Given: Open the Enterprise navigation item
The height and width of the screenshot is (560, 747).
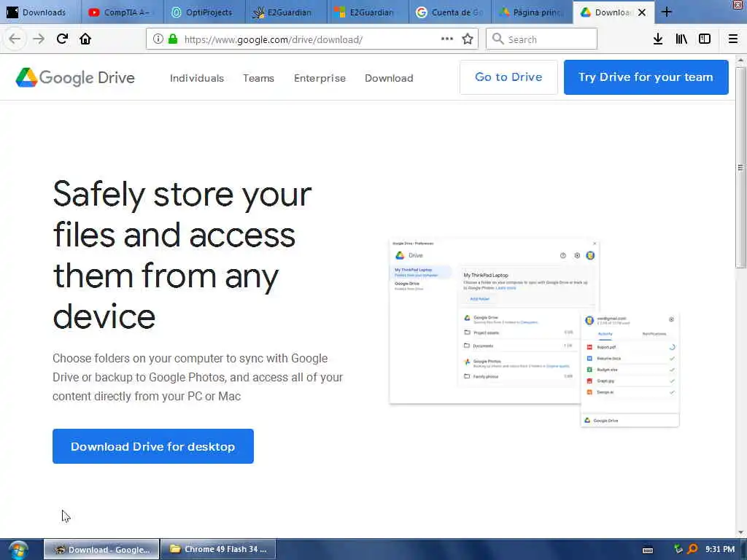Looking at the screenshot, I should 320,78.
